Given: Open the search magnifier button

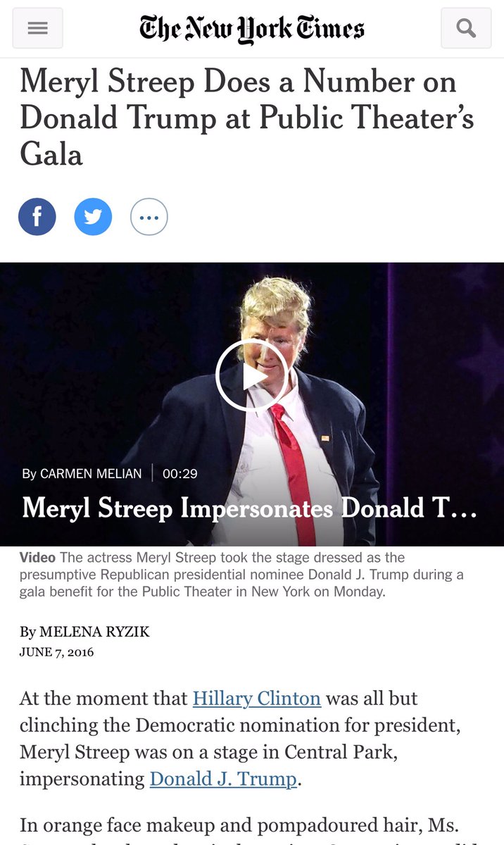Looking at the screenshot, I should [x=466, y=28].
